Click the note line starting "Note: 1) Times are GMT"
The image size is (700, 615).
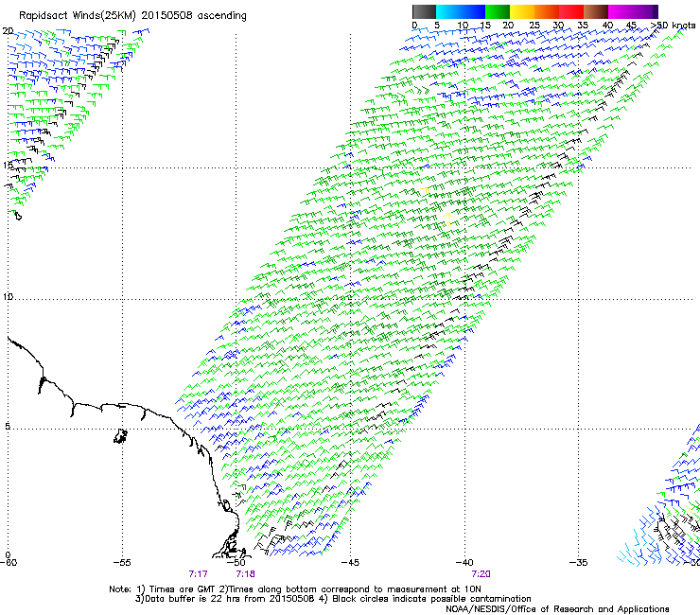click(x=295, y=589)
